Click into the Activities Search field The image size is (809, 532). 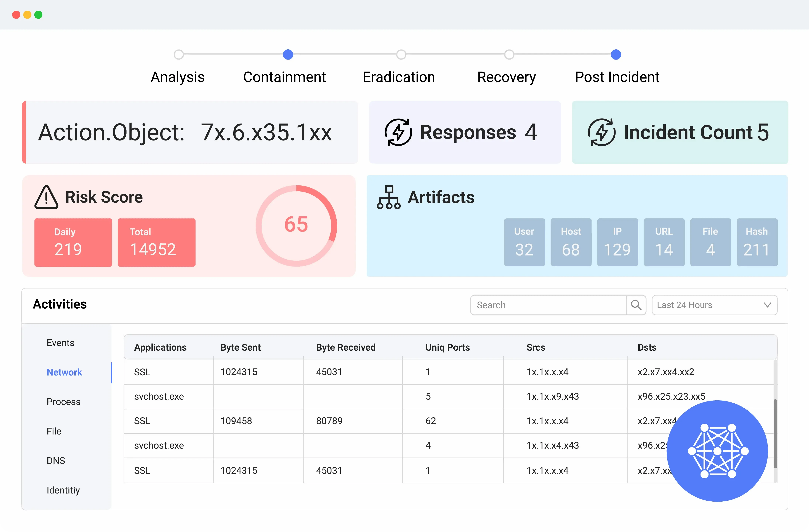tap(548, 305)
